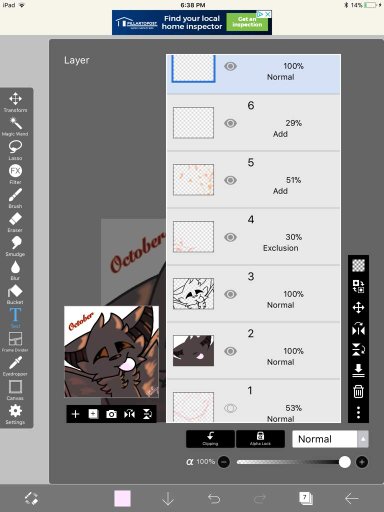Open the pink color swatch
Screen dimensions: 384x512
122,498
